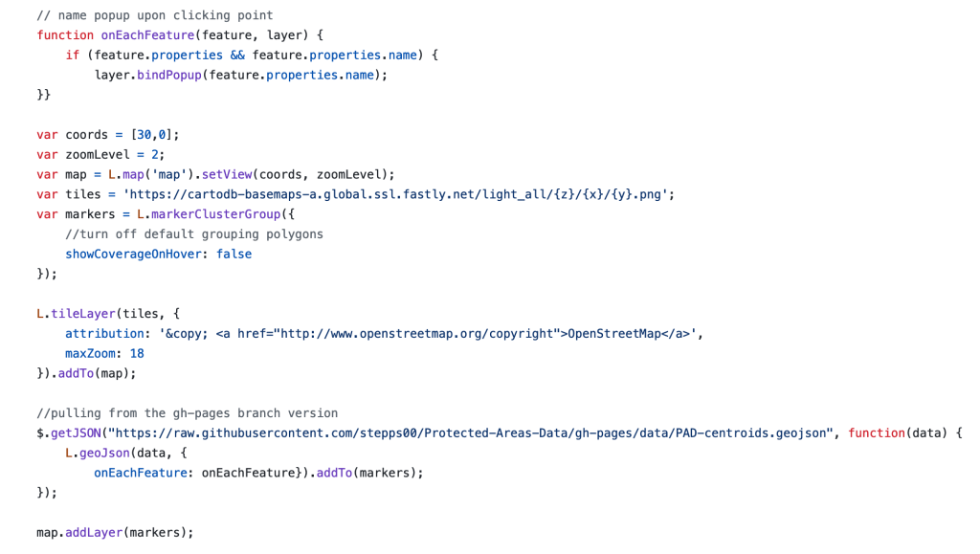The height and width of the screenshot is (554, 980).
Task: Click the openstreetmap.org copyright URL
Action: pyautogui.click(x=414, y=334)
